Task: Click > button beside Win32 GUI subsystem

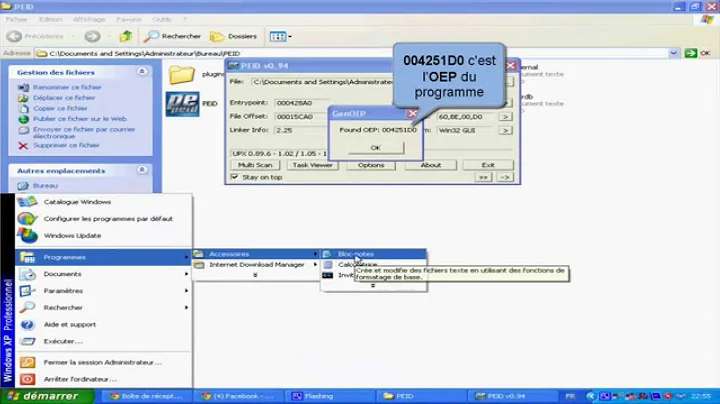Action: click(x=505, y=131)
